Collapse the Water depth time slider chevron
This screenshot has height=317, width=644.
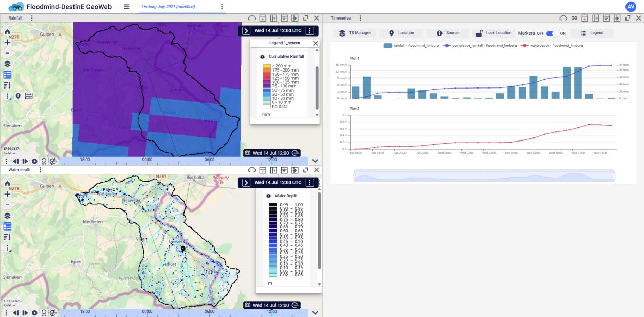[315, 313]
